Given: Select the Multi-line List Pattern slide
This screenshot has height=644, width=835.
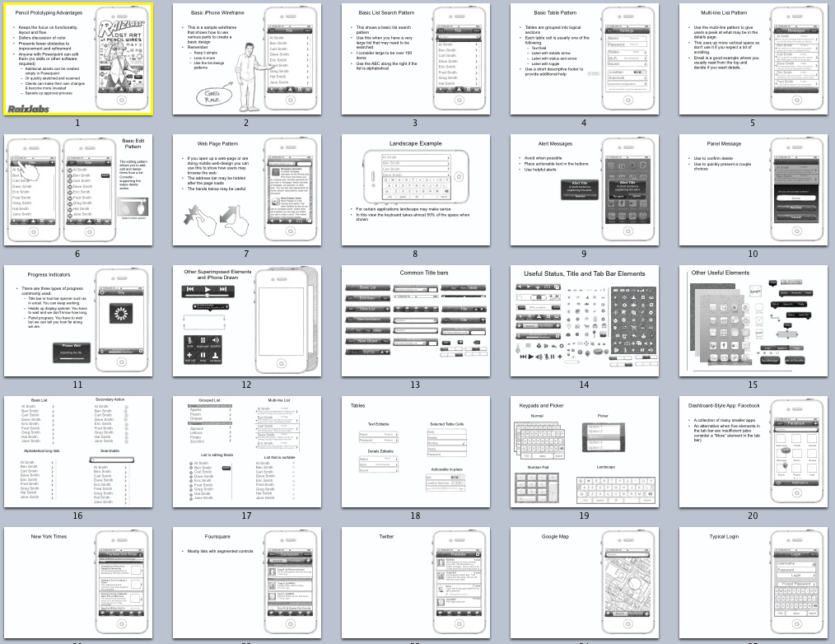Looking at the screenshot, I should tap(753, 58).
